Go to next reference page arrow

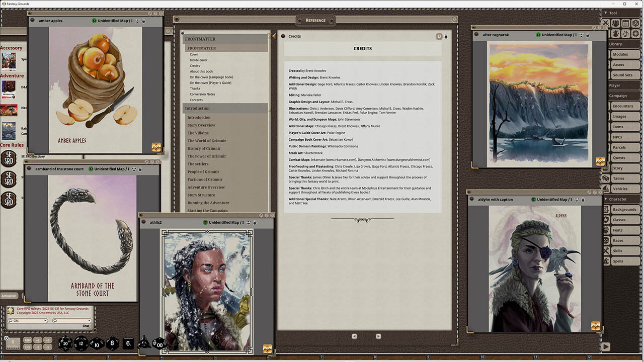tap(378, 336)
